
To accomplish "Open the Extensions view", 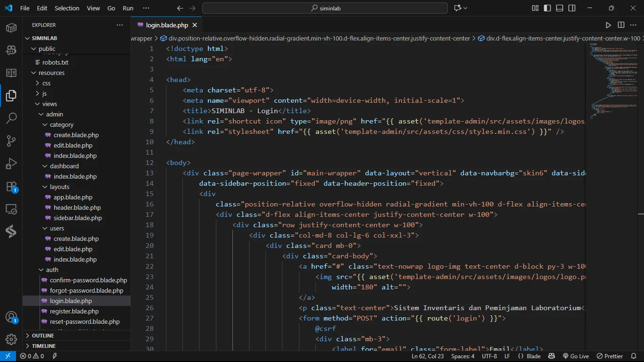I will (11, 187).
